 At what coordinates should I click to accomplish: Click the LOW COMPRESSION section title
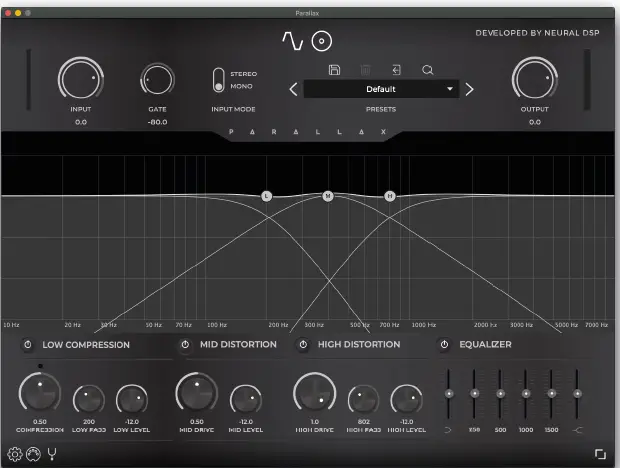point(86,345)
